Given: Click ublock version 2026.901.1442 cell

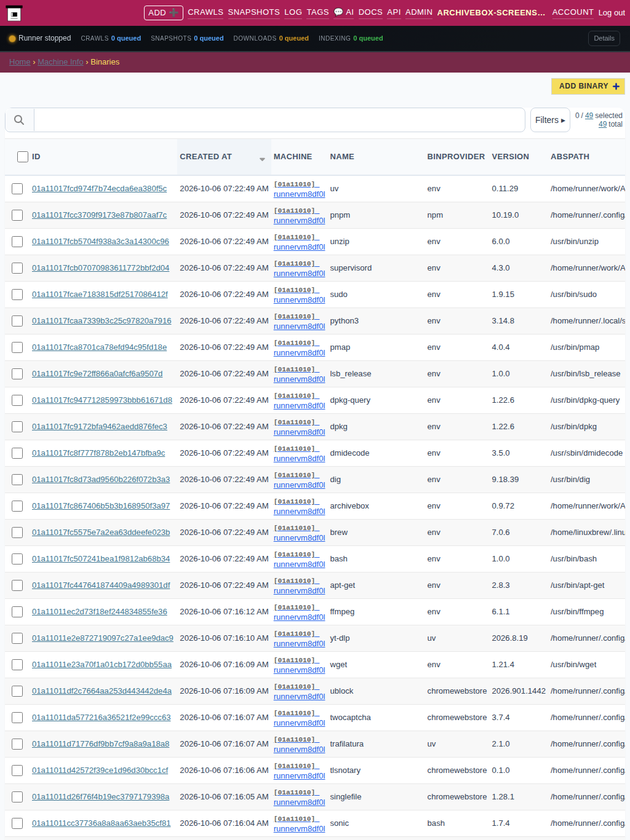Looking at the screenshot, I should 519,691.
